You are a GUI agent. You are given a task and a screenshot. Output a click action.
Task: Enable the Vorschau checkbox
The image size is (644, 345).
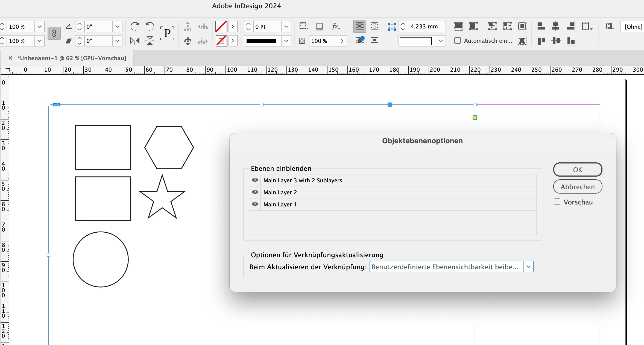(557, 202)
